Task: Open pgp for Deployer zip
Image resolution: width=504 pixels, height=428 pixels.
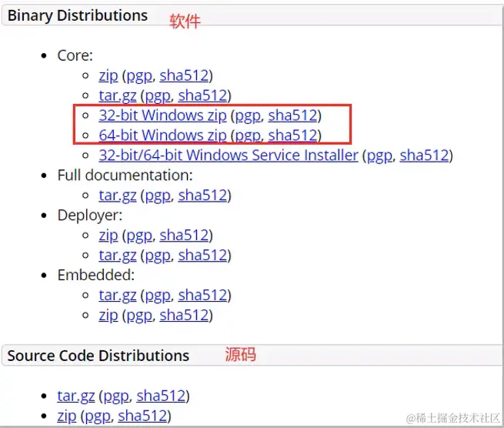Action: (x=139, y=236)
